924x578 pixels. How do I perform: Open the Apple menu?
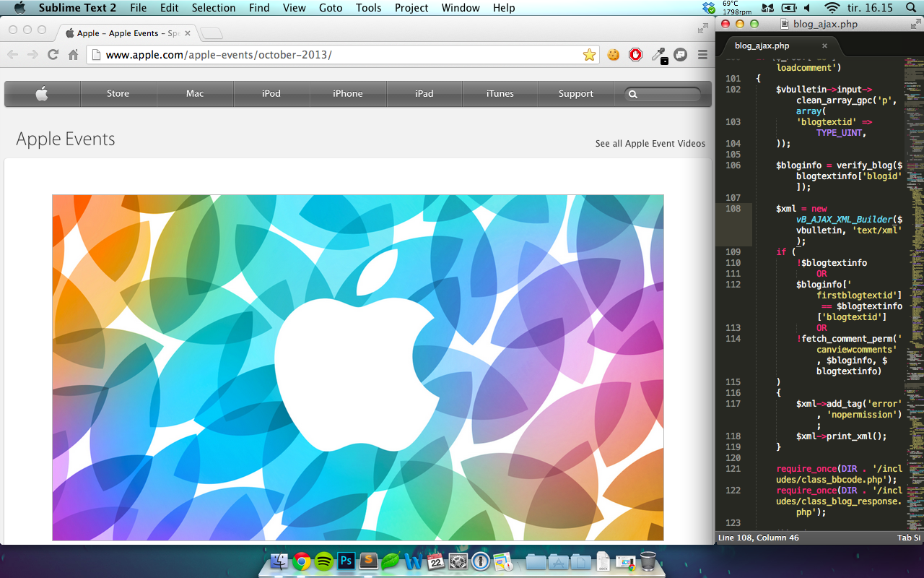pos(19,8)
